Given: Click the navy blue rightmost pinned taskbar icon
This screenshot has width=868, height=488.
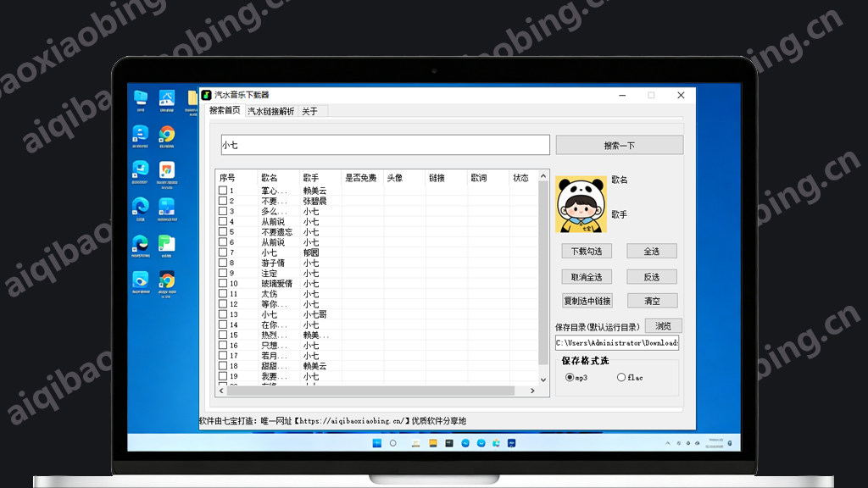Looking at the screenshot, I should (x=511, y=443).
